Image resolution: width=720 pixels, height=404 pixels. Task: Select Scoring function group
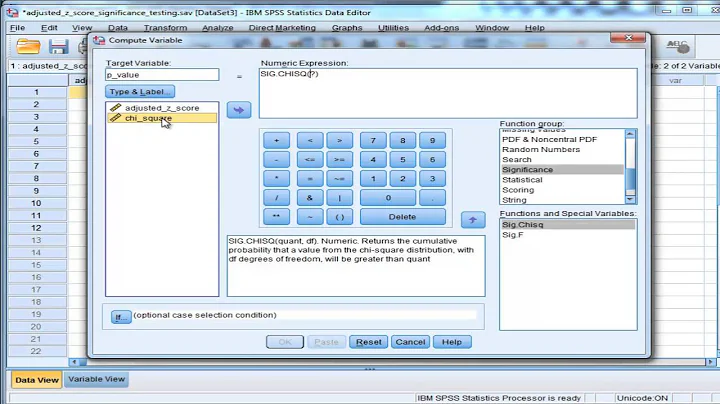point(562,190)
